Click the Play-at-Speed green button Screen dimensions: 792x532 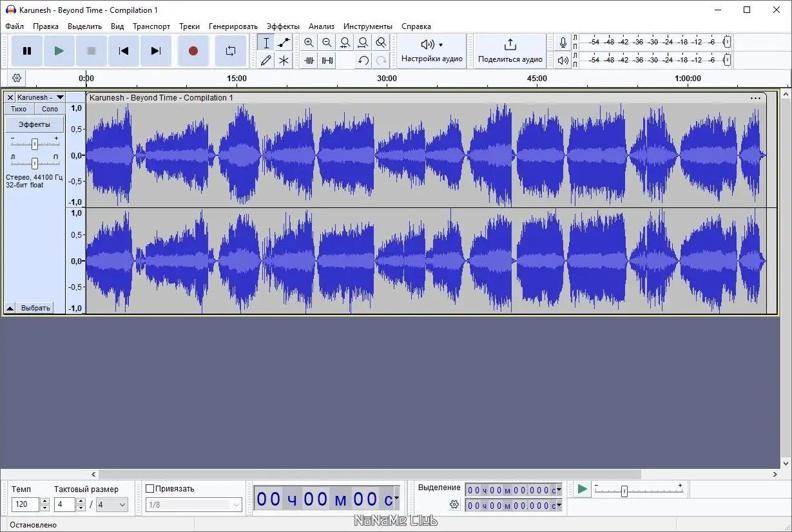(582, 489)
